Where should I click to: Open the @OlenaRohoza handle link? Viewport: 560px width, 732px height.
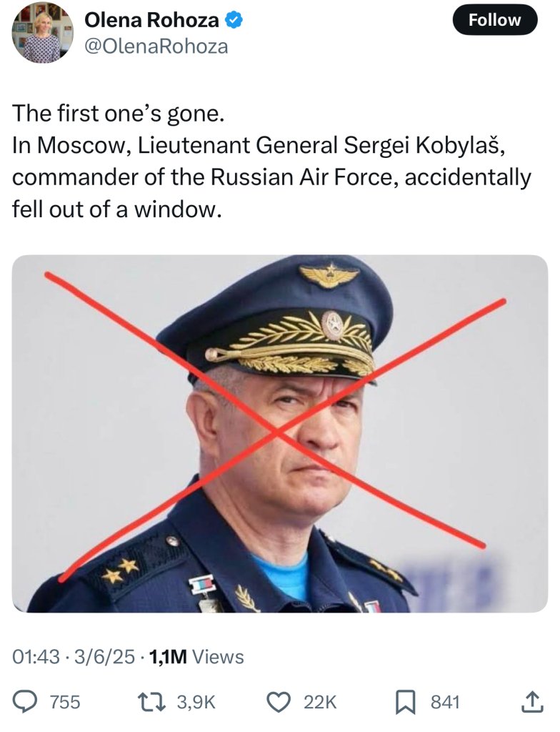point(156,46)
